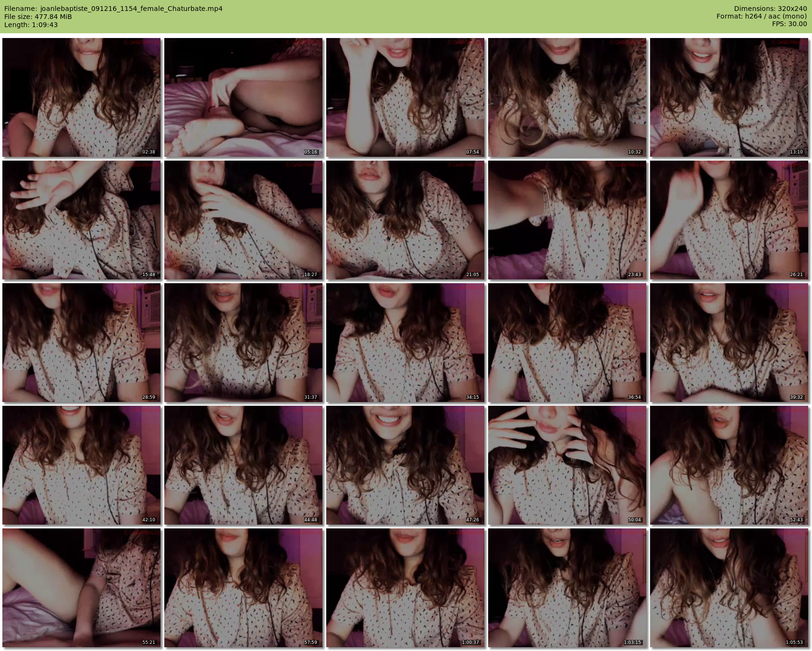
Task: Click the frame stamped 52:43
Action: [729, 465]
